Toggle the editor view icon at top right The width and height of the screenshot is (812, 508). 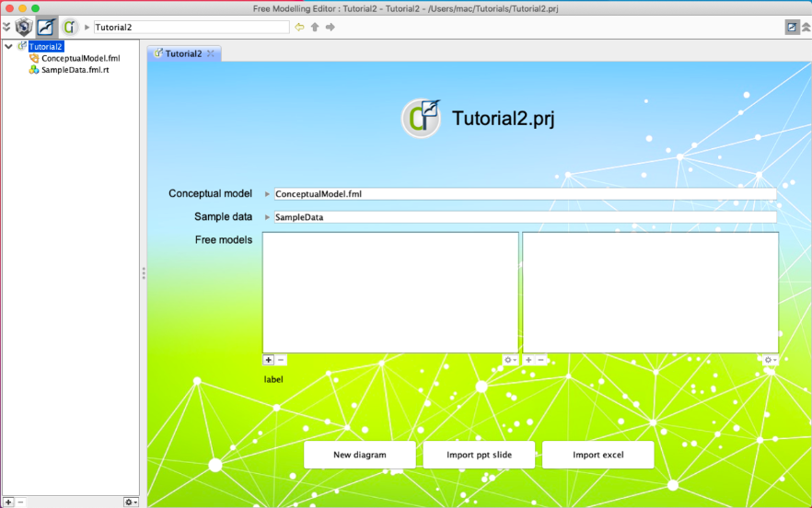(792, 27)
